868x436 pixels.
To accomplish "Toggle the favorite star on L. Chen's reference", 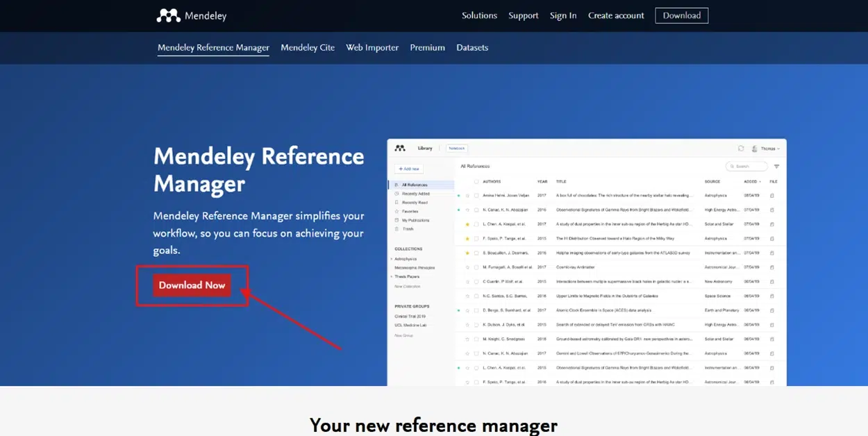I will tap(467, 224).
